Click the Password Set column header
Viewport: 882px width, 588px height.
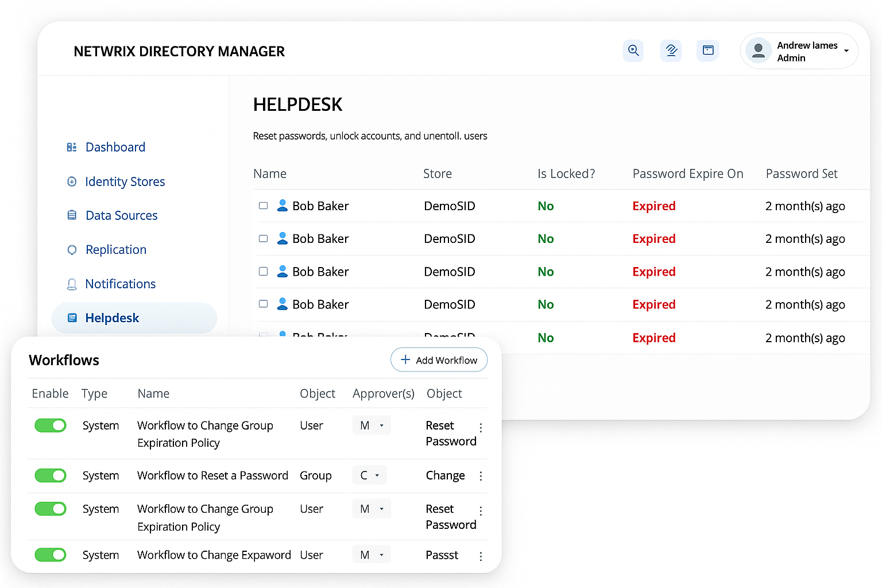(802, 174)
